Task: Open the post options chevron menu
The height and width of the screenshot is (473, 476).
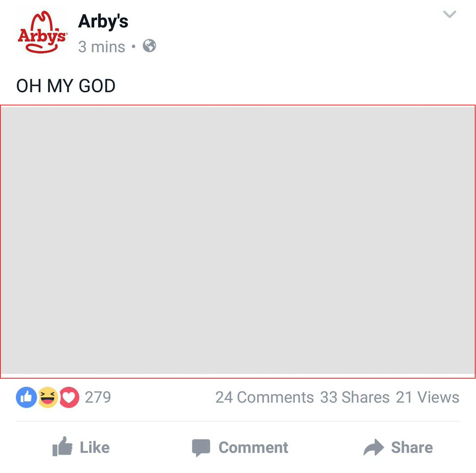Action: [449, 15]
